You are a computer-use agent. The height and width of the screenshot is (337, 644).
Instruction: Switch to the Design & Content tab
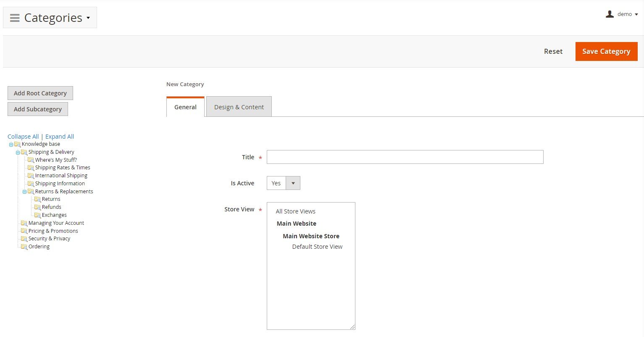(239, 107)
